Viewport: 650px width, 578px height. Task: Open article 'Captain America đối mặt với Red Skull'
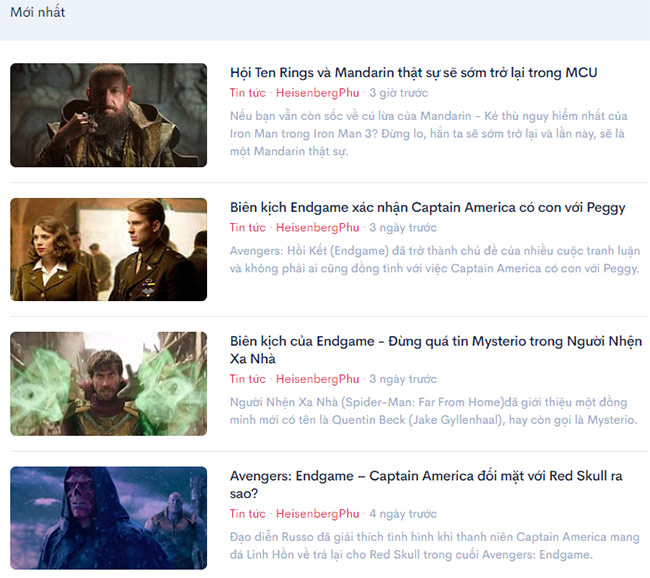click(x=426, y=484)
